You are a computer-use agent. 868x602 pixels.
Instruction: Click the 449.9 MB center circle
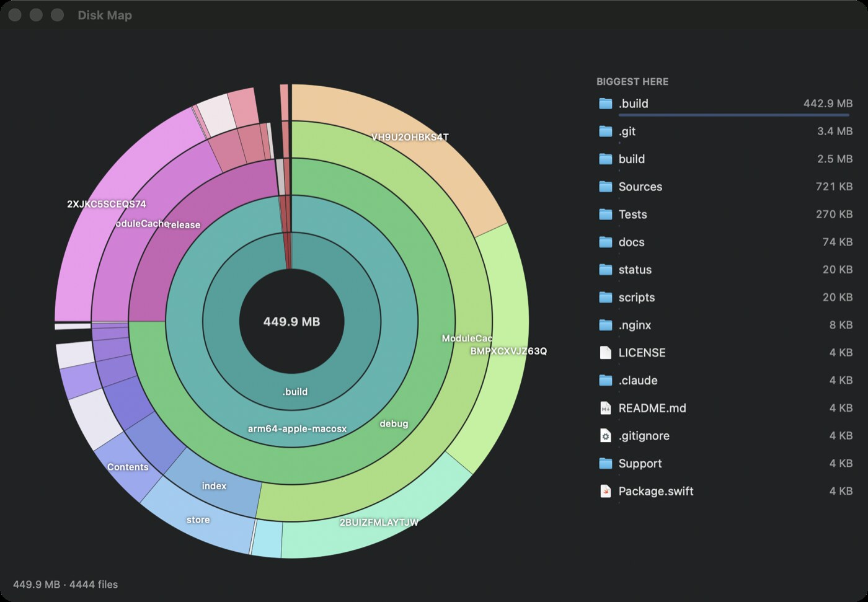pyautogui.click(x=291, y=322)
